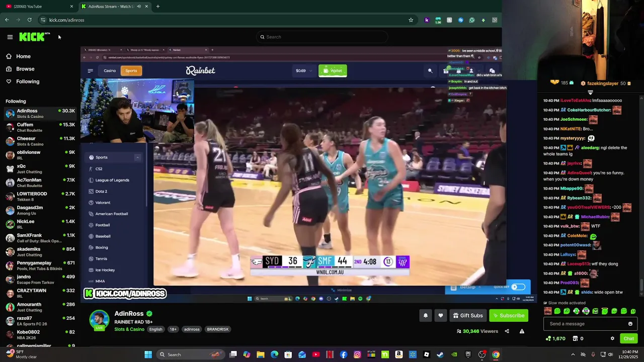Click the browser address bar URL
This screenshot has width=644, height=362.
[67, 20]
